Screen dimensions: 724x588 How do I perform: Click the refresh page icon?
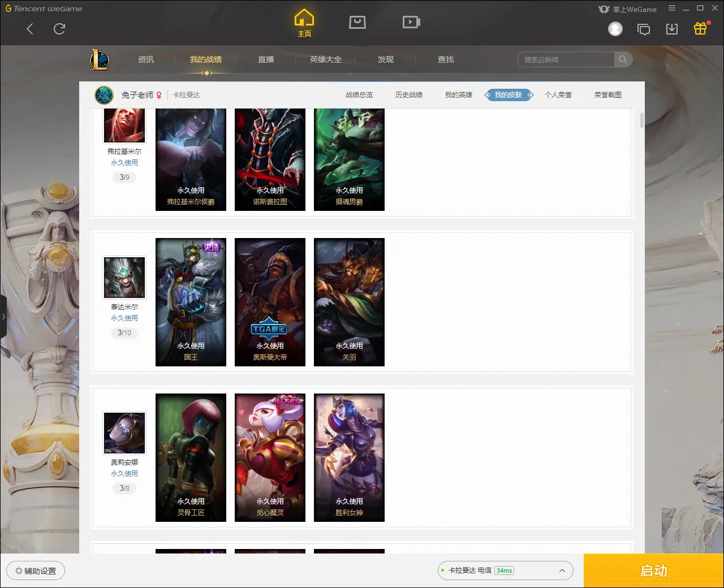(x=59, y=29)
